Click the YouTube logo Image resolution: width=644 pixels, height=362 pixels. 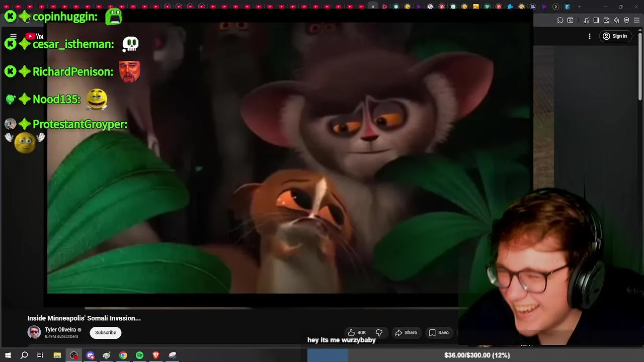tap(35, 36)
